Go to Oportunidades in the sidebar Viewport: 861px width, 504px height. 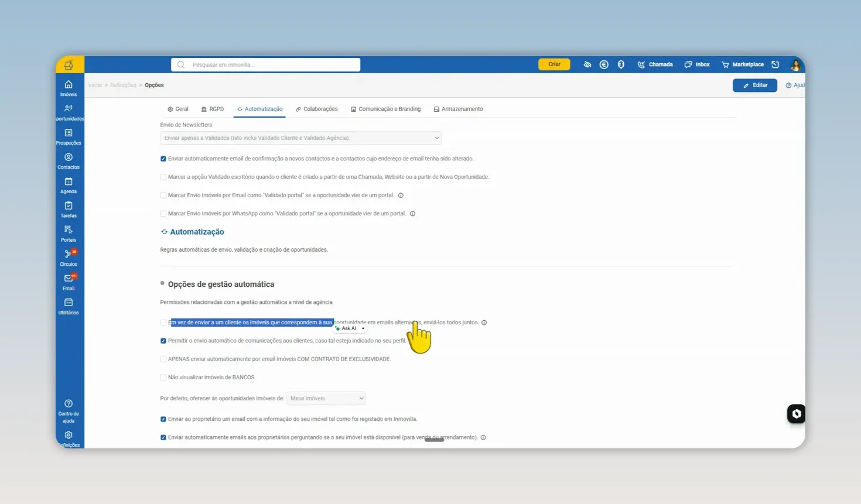pyautogui.click(x=69, y=112)
